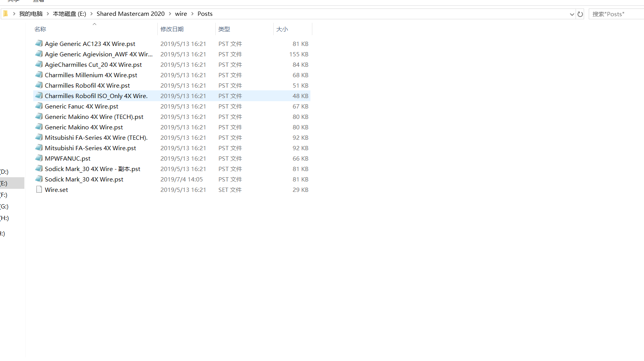Click the Mitsubishi FA-Series 4X Wire (TECH) icon
The image size is (644, 361).
pos(39,137)
